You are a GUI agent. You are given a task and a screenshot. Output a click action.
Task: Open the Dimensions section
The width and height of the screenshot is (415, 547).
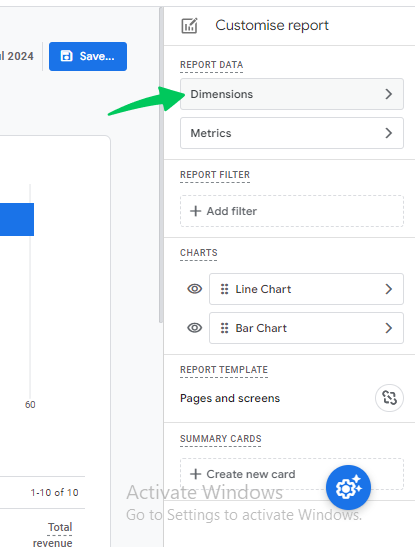[x=292, y=94]
